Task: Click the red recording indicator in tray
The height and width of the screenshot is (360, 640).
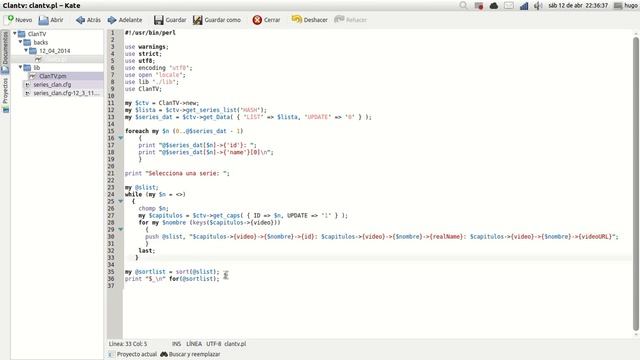Action: point(479,6)
